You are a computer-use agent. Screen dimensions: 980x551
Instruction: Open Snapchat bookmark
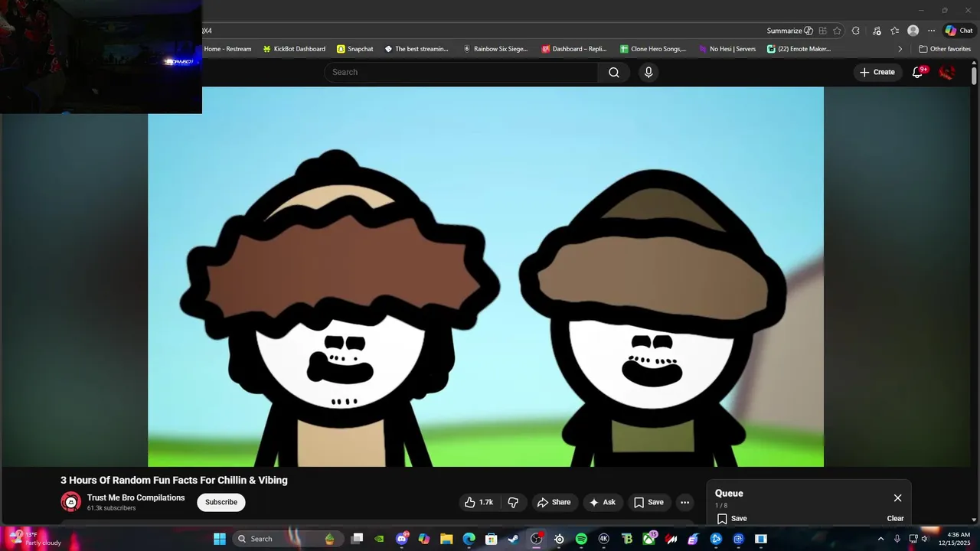point(355,49)
